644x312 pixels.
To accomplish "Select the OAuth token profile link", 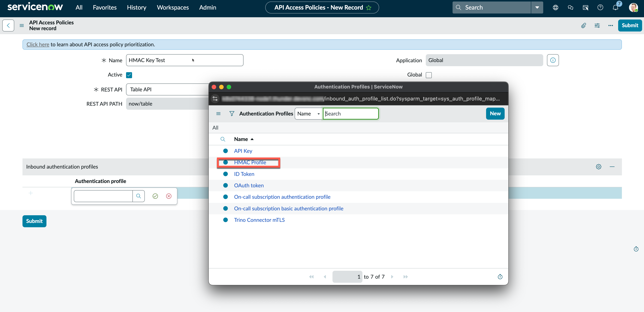I will [249, 186].
